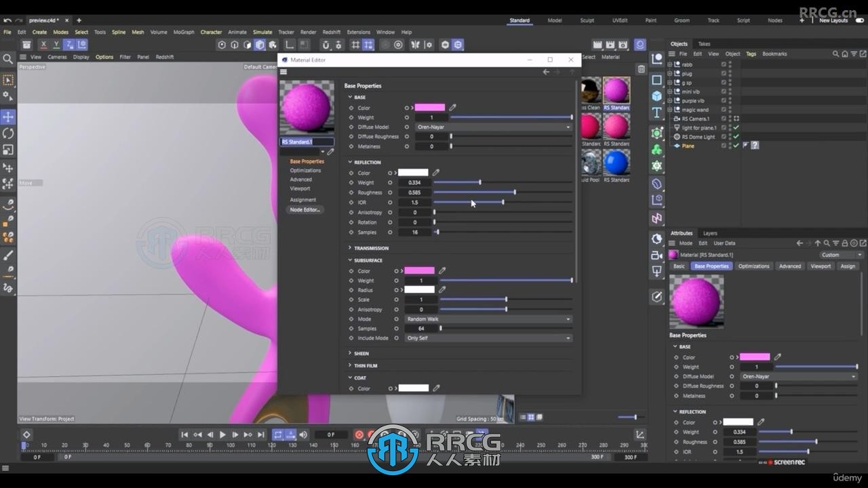
Task: Click the Node Editor... button
Action: [x=304, y=209]
